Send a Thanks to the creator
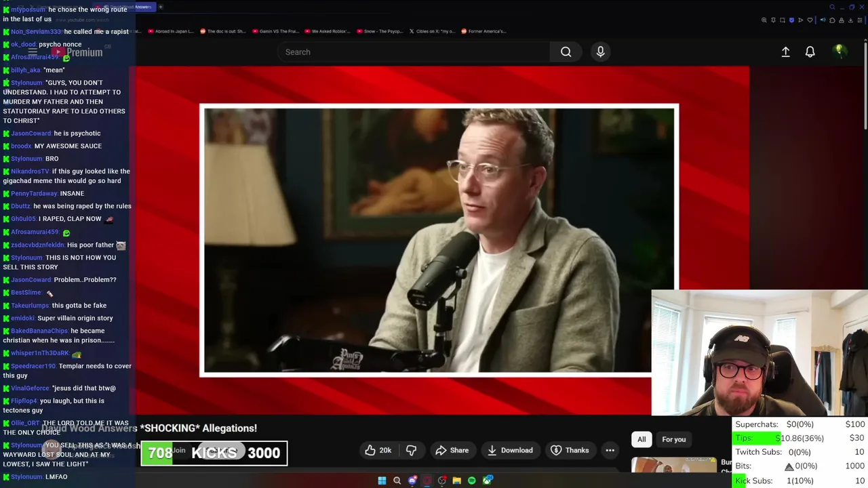 tap(570, 450)
